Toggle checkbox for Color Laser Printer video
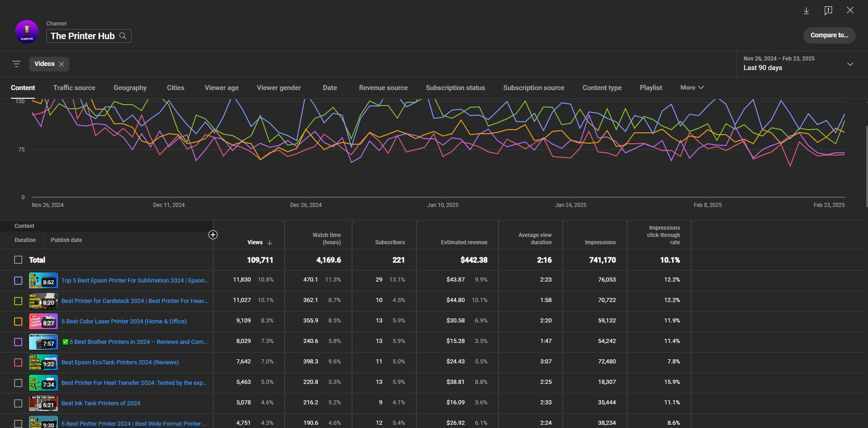Image resolution: width=868 pixels, height=428 pixels. pos(18,322)
